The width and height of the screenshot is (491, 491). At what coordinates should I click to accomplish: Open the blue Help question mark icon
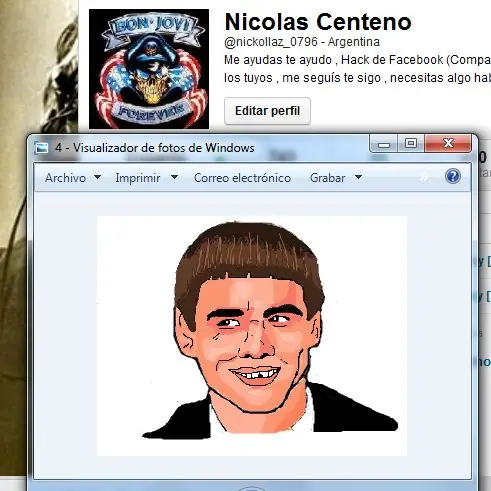point(453,176)
